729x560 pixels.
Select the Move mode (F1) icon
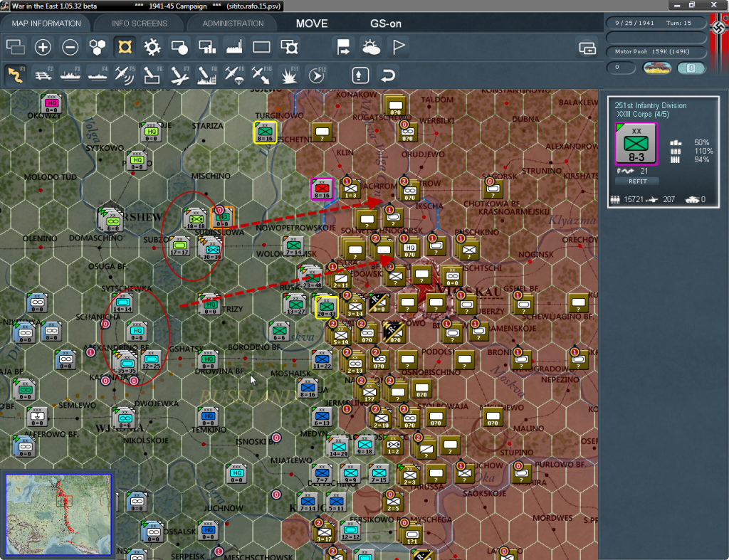(16, 75)
